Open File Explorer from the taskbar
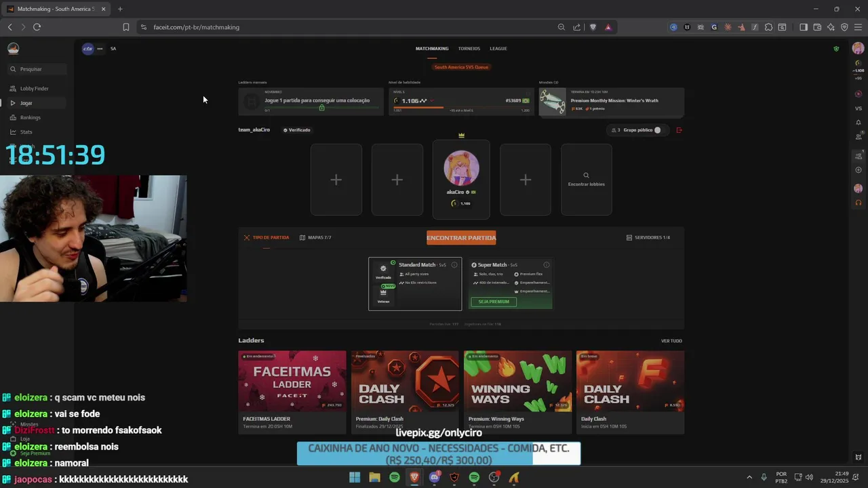This screenshot has width=868, height=488. pos(374,478)
